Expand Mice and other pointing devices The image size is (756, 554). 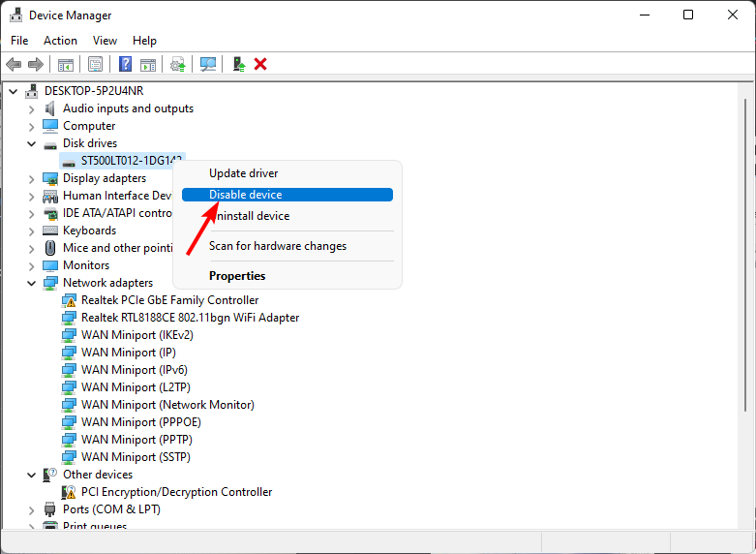pyautogui.click(x=31, y=249)
